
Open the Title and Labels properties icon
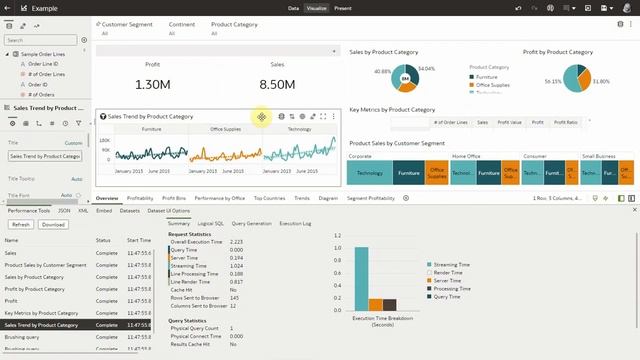(x=26, y=123)
